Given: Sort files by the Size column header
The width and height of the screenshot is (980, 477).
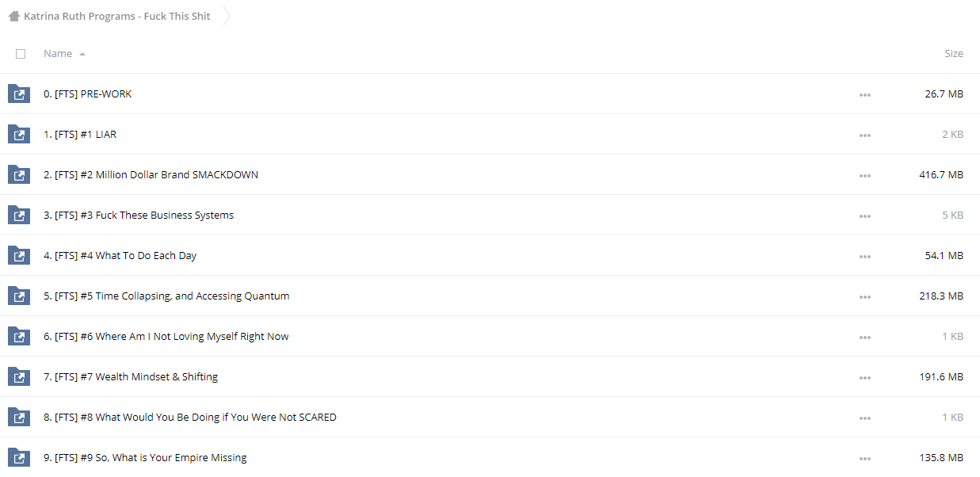Looking at the screenshot, I should click(954, 54).
